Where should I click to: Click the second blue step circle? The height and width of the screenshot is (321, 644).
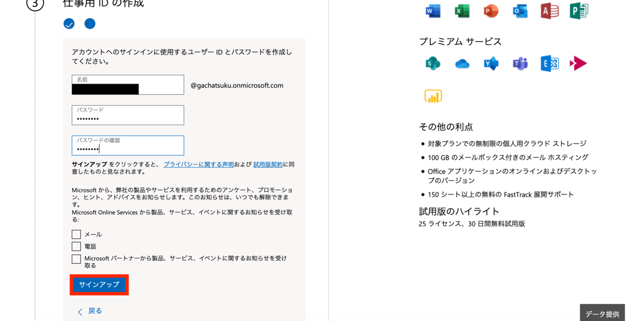90,24
